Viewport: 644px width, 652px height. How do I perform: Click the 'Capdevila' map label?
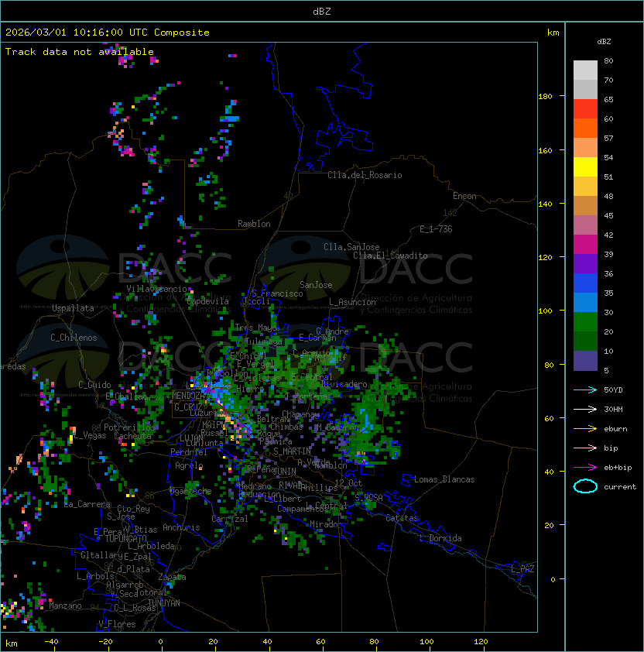click(208, 301)
